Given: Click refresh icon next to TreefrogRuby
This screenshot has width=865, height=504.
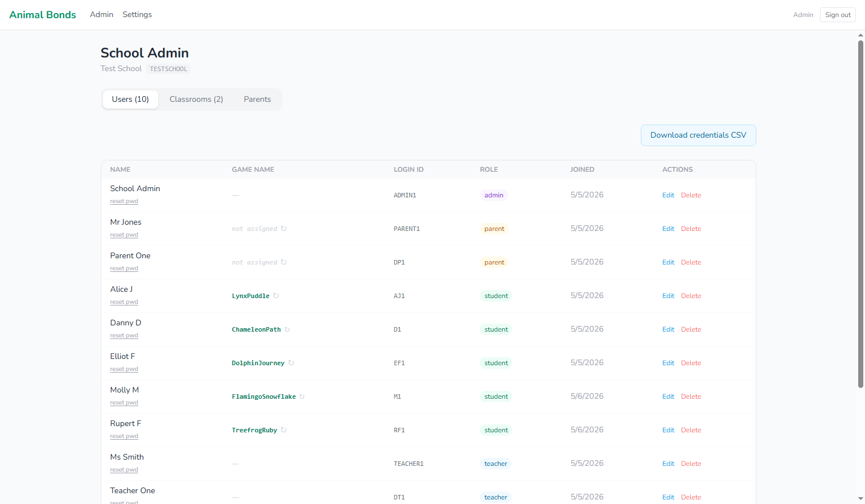Looking at the screenshot, I should (283, 430).
